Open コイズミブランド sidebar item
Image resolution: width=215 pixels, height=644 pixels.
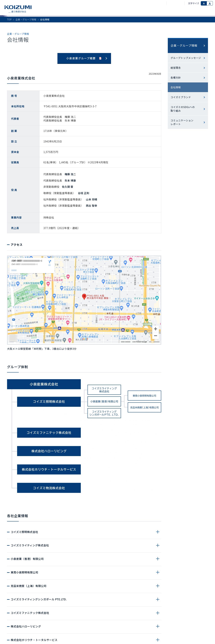click(x=188, y=97)
